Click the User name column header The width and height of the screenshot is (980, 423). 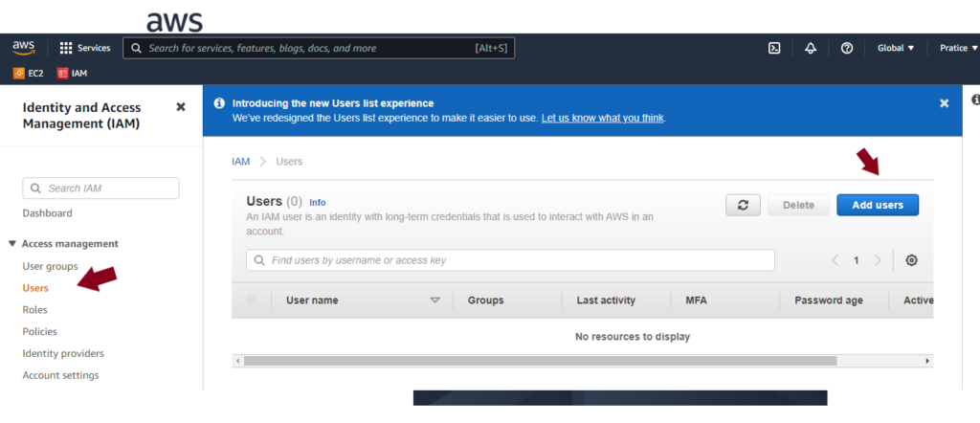(312, 301)
